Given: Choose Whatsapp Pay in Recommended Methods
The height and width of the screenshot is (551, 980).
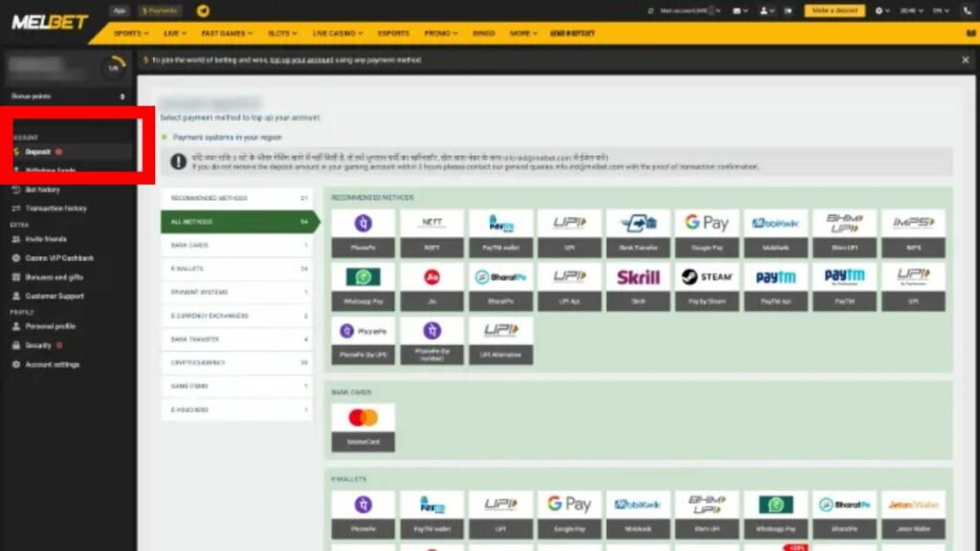Looking at the screenshot, I should point(363,287).
